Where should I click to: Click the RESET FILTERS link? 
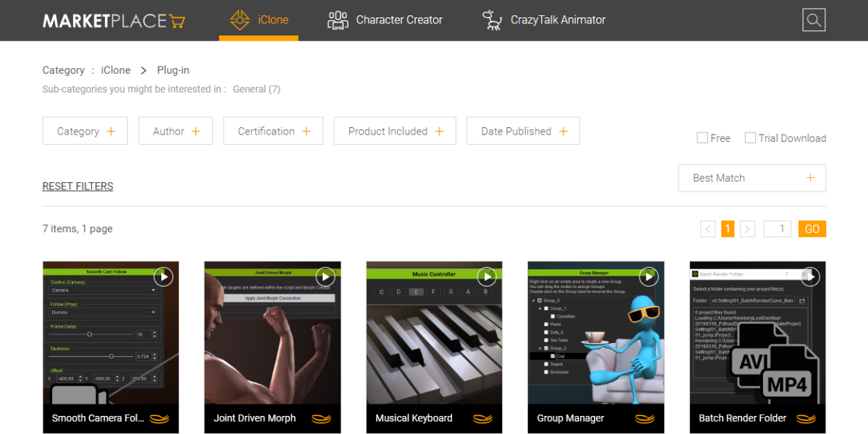coord(77,186)
